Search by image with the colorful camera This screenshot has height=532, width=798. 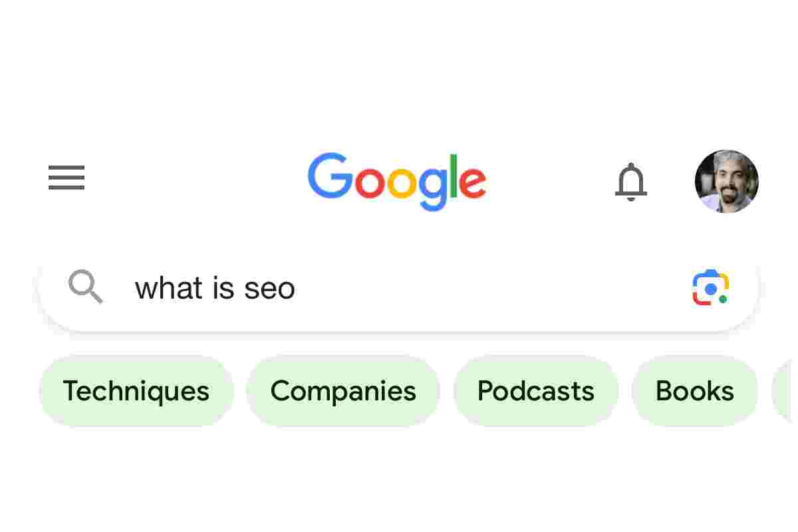point(710,288)
